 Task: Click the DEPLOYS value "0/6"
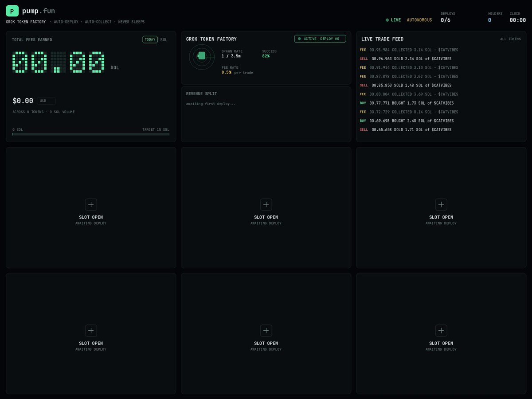pos(446,20)
